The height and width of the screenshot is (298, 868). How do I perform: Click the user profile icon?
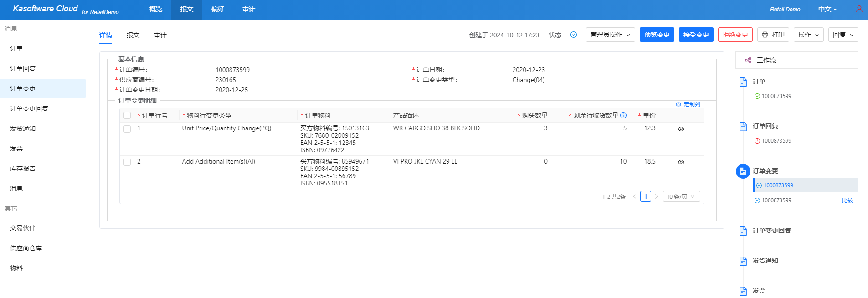click(x=859, y=9)
